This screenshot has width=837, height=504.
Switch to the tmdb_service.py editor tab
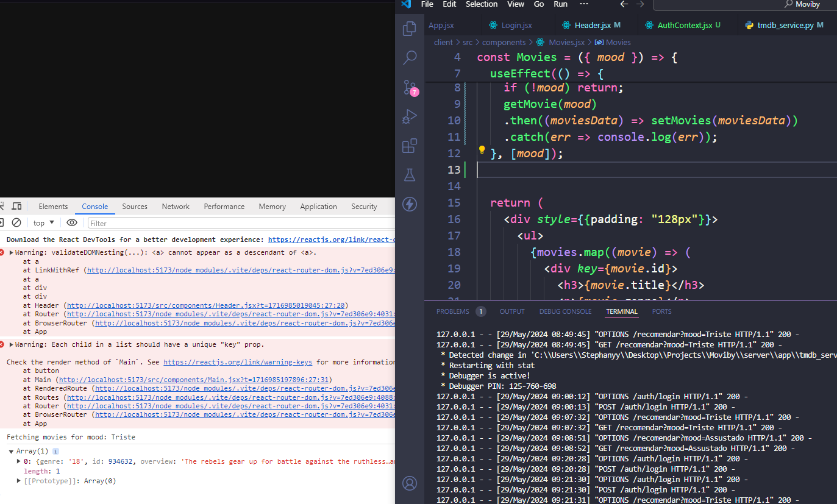click(784, 26)
